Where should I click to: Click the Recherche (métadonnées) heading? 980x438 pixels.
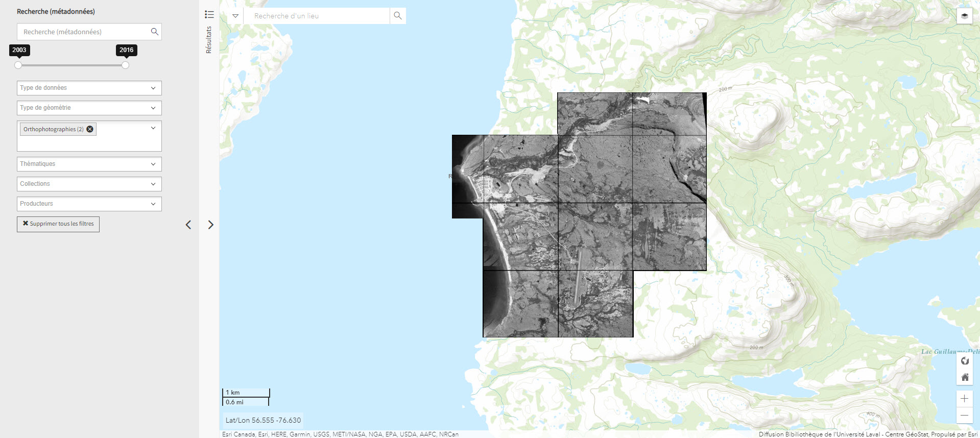pos(56,11)
